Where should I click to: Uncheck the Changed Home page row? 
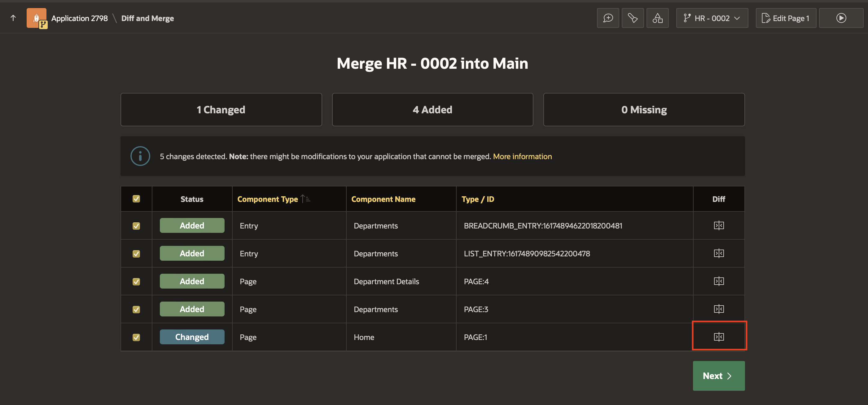(136, 337)
